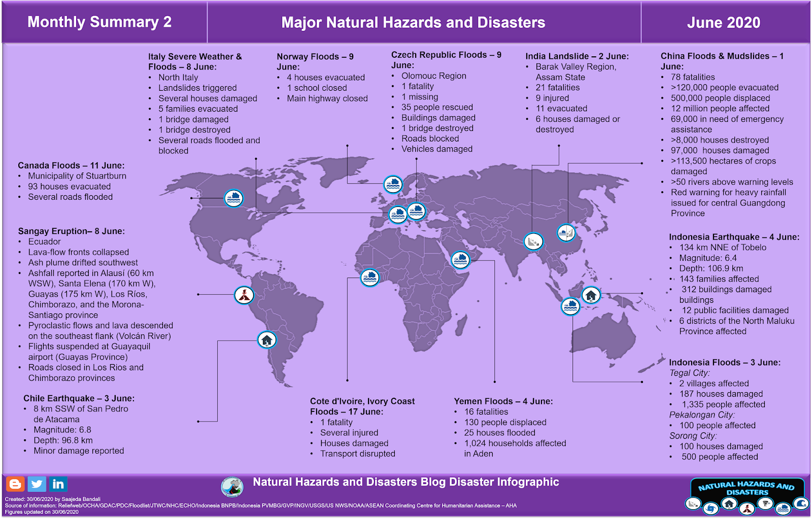Image resolution: width=812 pixels, height=521 pixels.
Task: Select the Indonesia earthquake house marker
Action: coord(591,294)
